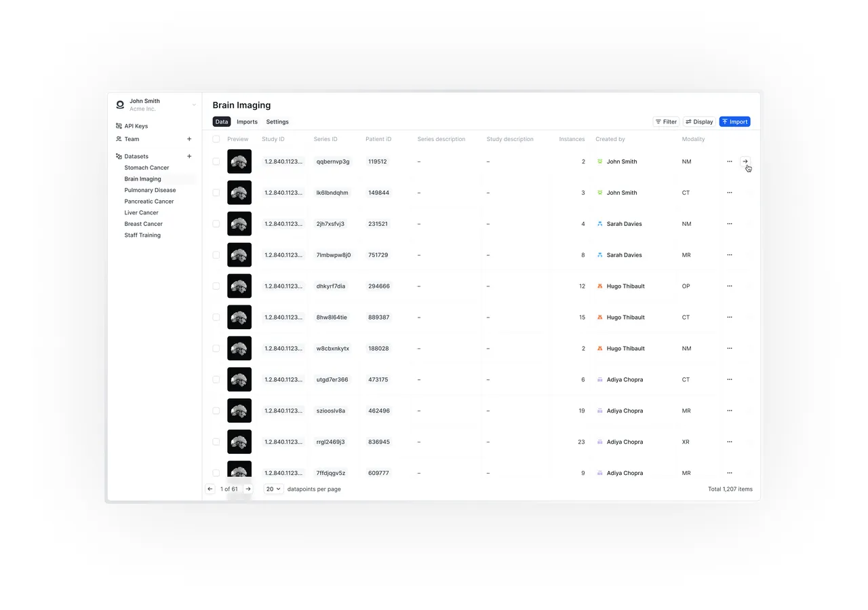
Task: Check the row for patient 188028
Action: click(216, 349)
